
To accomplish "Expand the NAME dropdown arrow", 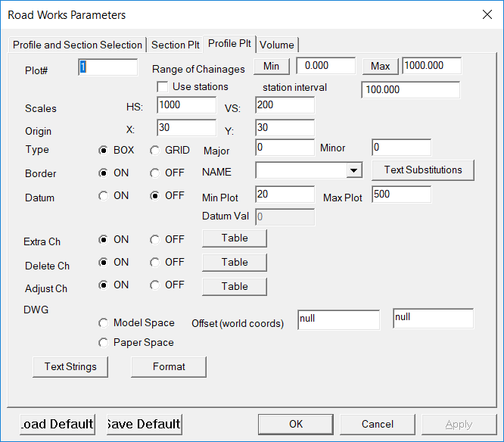I will point(353,171).
